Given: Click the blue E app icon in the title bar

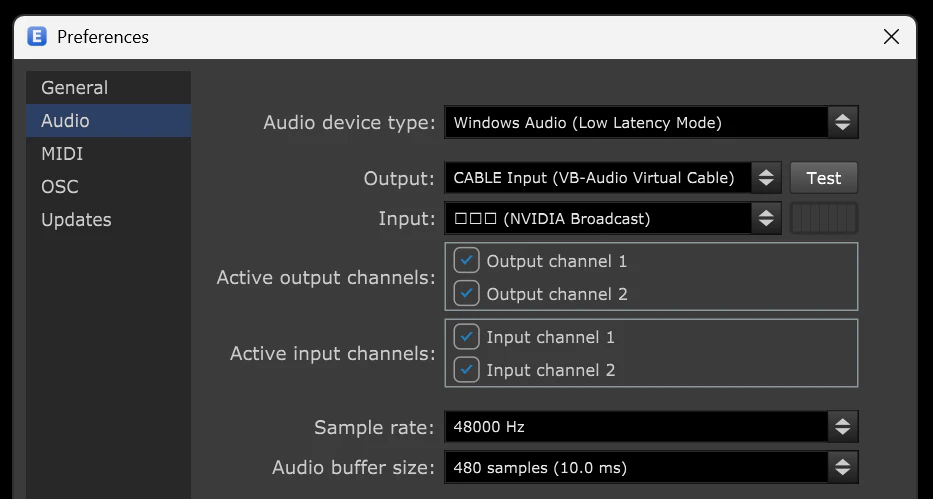Looking at the screenshot, I should (x=37, y=36).
